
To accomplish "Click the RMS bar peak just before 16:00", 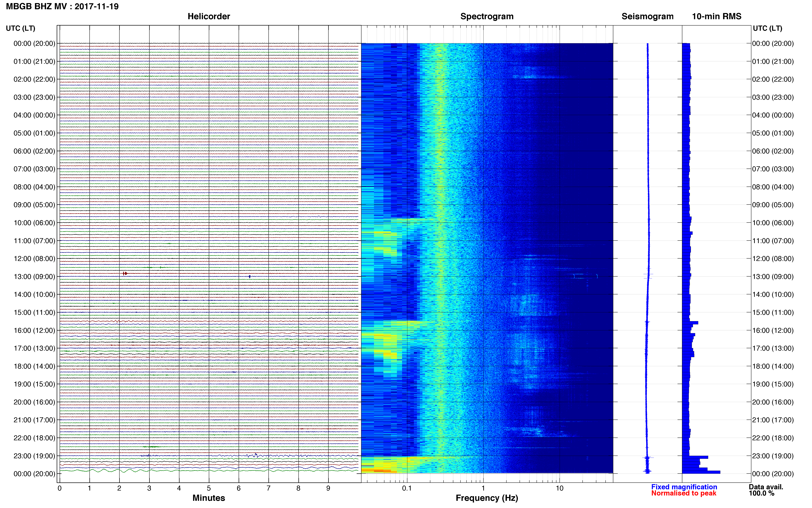I will tap(690, 323).
